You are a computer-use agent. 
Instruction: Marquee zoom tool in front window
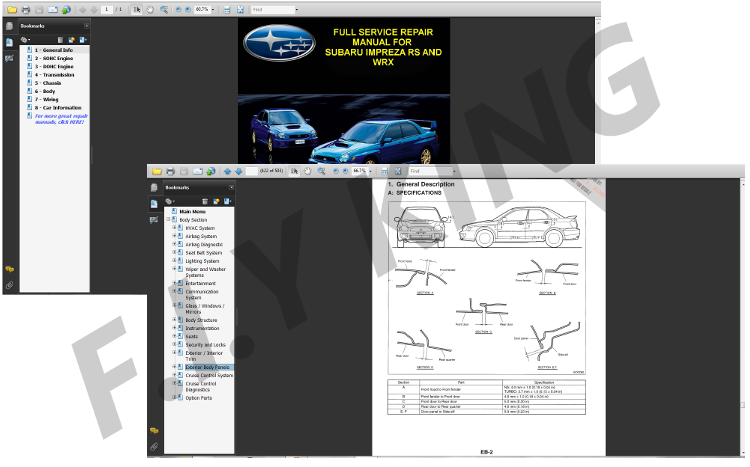tap(321, 171)
